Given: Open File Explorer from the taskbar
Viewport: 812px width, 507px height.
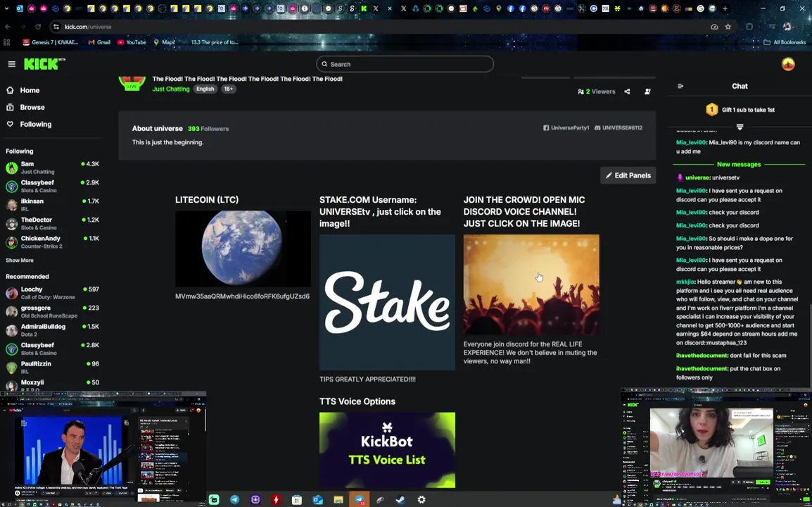Looking at the screenshot, I should 338,500.
